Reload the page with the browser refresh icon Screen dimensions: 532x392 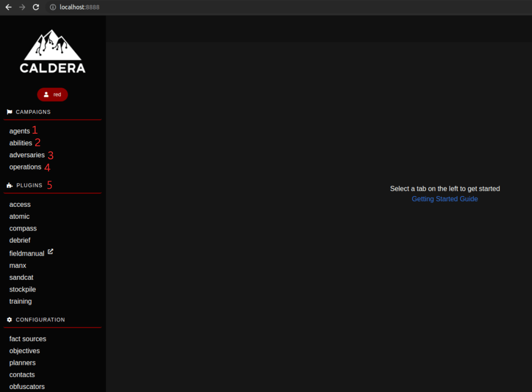36,7
